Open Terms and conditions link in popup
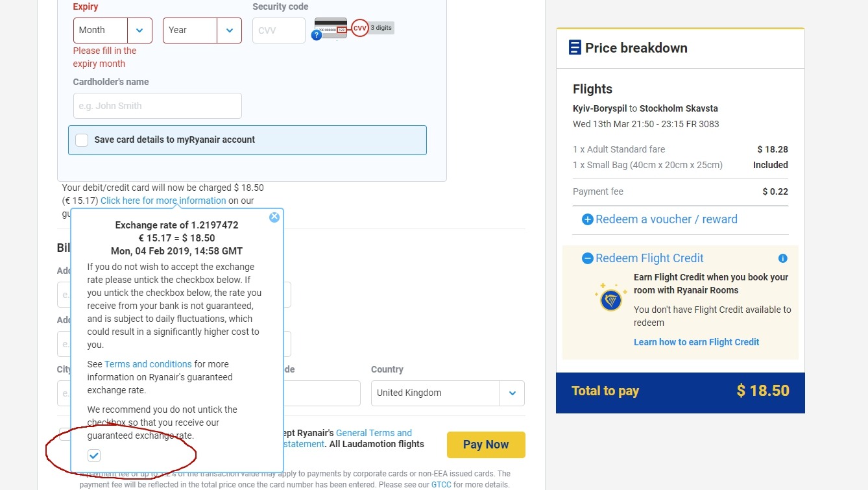 coord(148,364)
